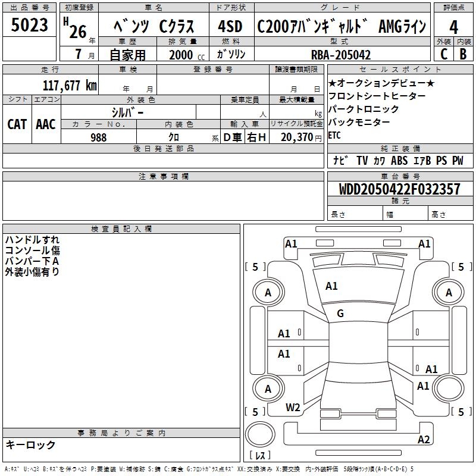
Task: Click the registration month value 7
Action: (79, 54)
